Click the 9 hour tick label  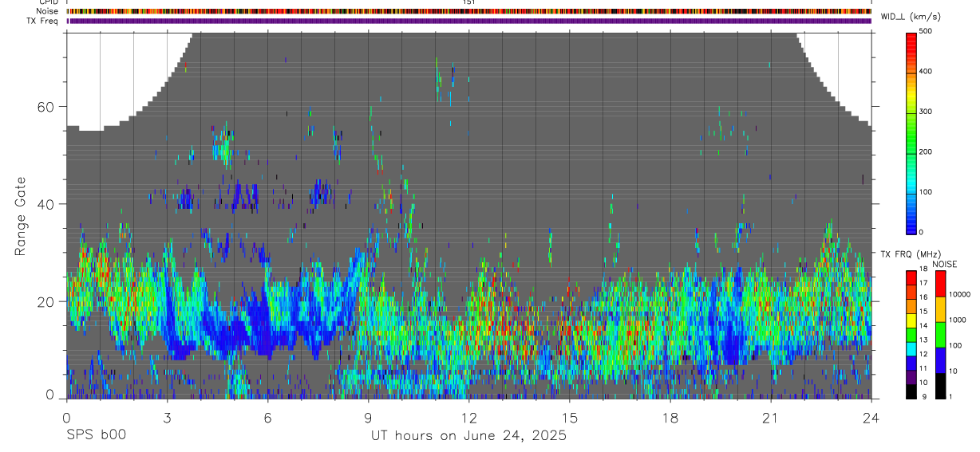(368, 418)
